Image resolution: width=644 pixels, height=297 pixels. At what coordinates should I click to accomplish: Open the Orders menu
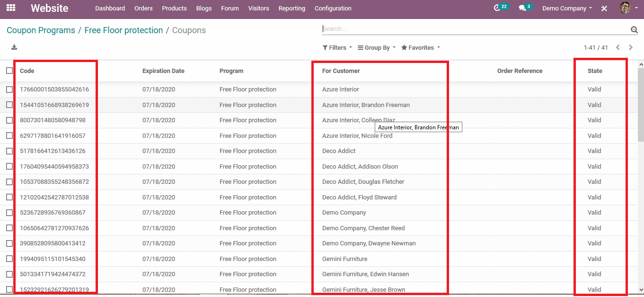coord(143,8)
